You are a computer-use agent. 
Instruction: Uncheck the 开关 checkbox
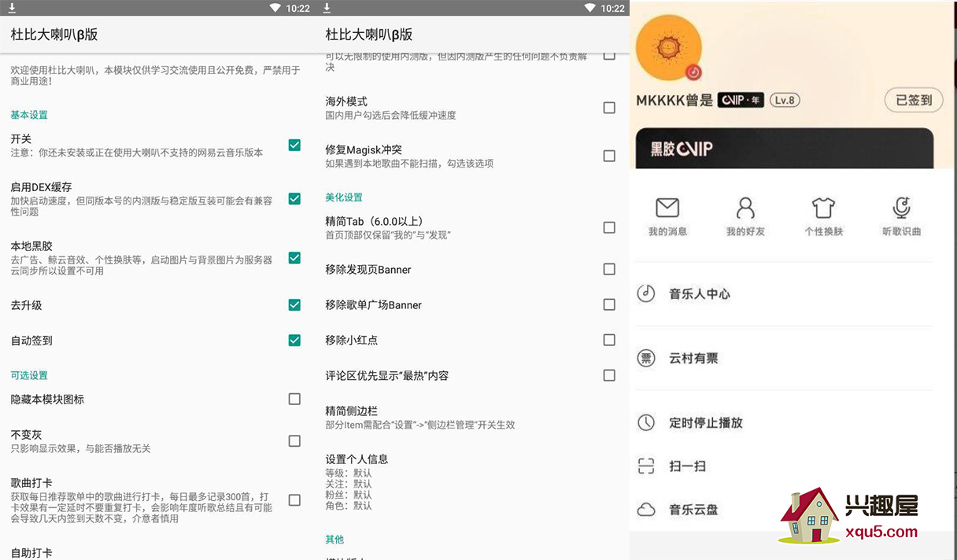(x=294, y=145)
